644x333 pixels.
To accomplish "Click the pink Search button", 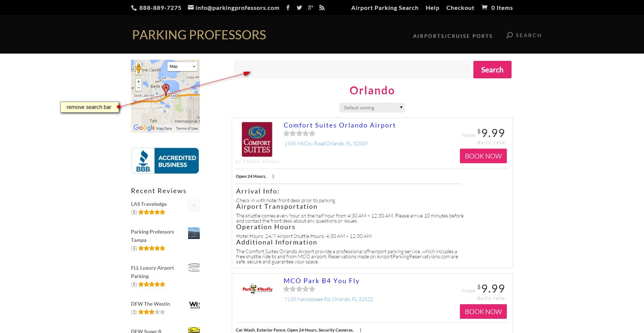I will (492, 70).
